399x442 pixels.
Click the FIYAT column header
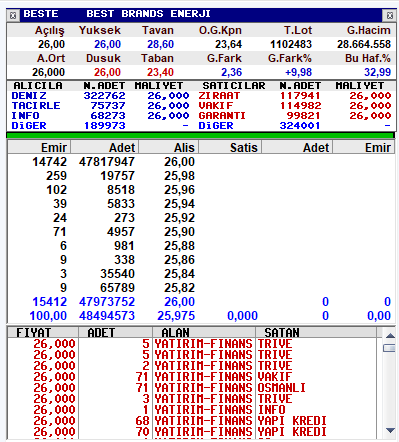point(43,332)
